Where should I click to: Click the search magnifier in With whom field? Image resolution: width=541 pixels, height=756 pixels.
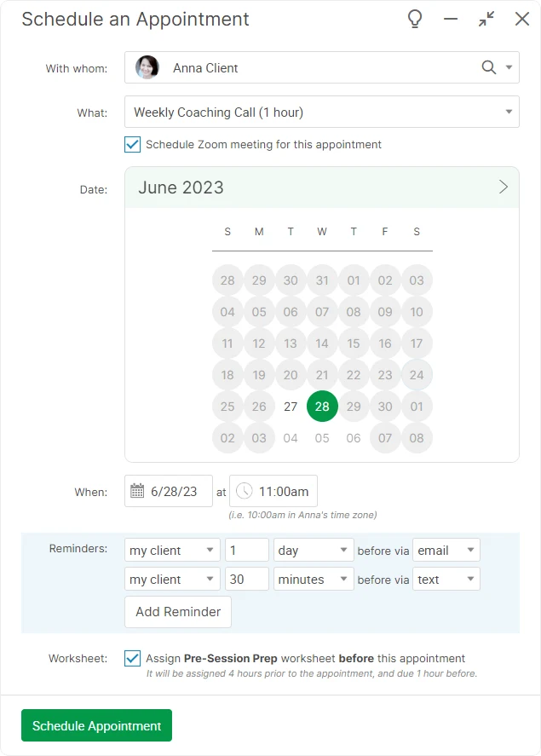coord(488,67)
